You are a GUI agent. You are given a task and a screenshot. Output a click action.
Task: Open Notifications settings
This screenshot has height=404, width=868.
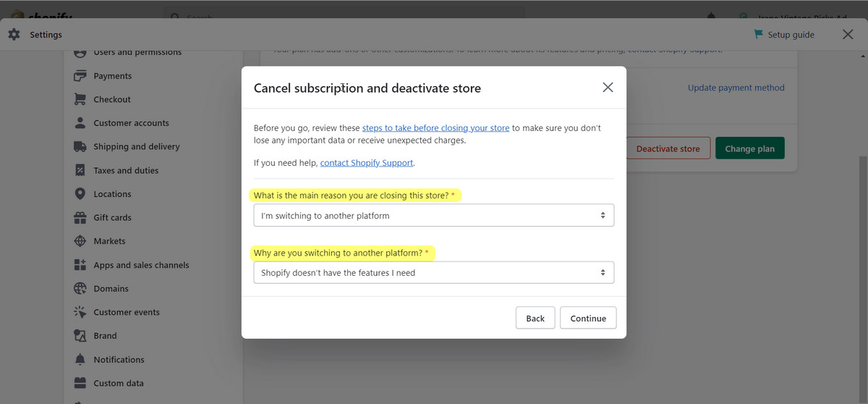(119, 359)
